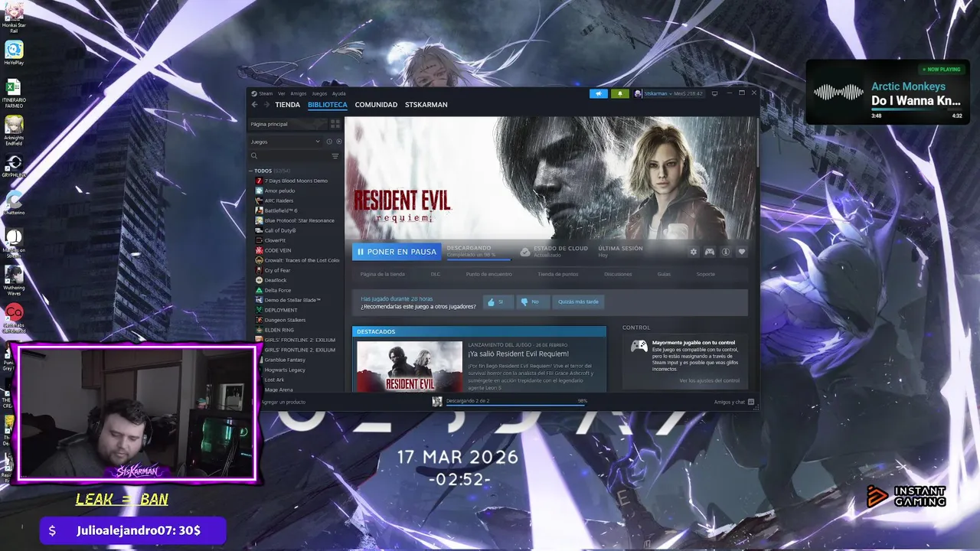
Task: Open Discusiones link
Action: pyautogui.click(x=618, y=274)
